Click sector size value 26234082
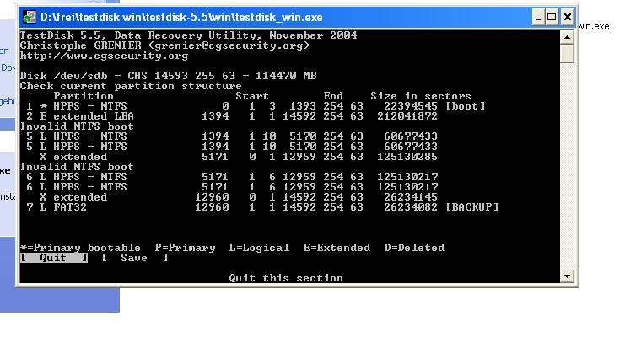Image resolution: width=625 pixels, height=364 pixels. tap(411, 207)
